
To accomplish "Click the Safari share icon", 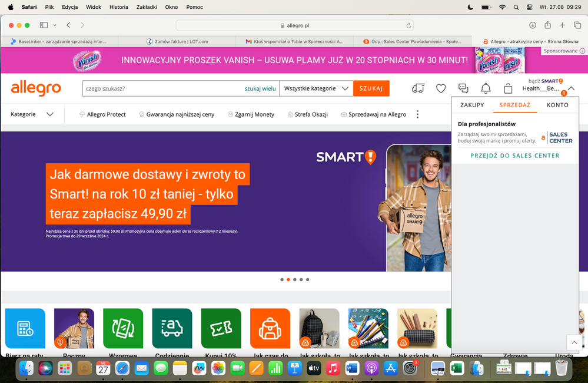I will [x=548, y=25].
